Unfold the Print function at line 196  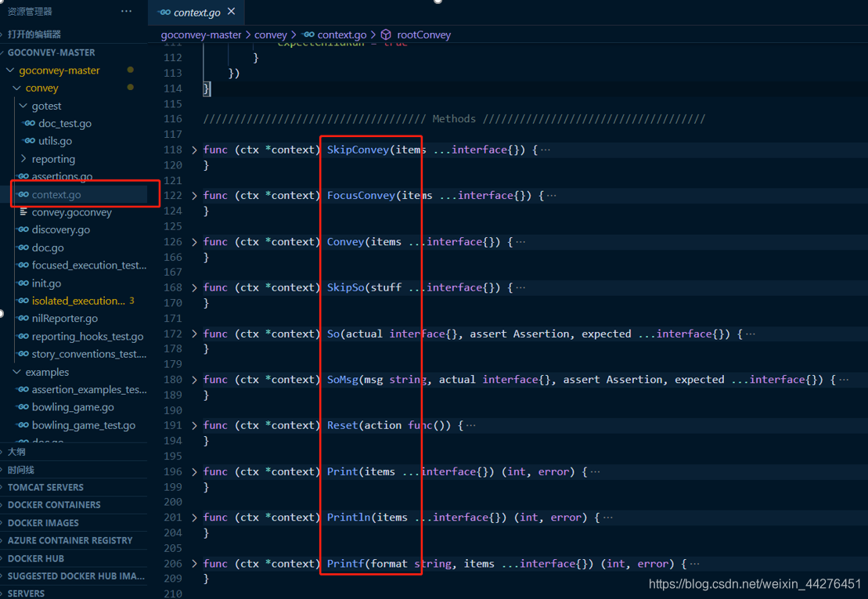click(194, 471)
